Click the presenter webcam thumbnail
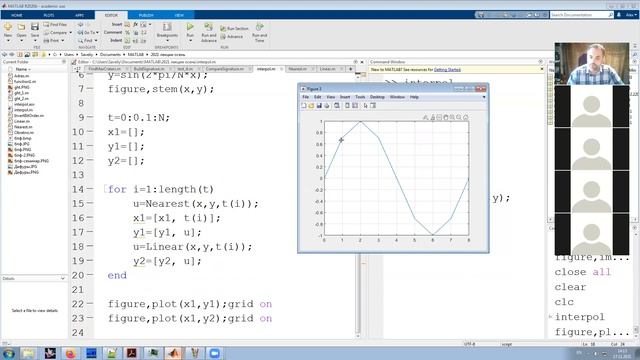Image resolution: width=640 pixels, height=360 pixels. point(592,64)
